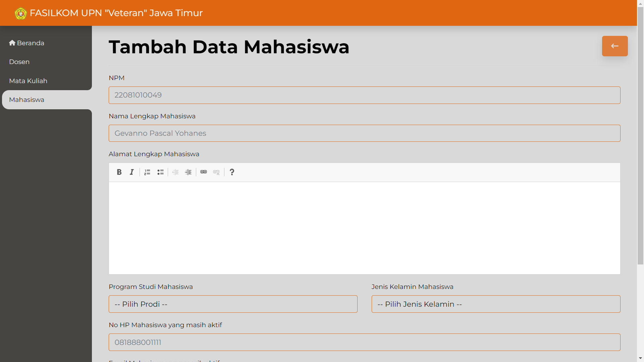Click the No HP Mahasiswa yang masih aktif label

click(165, 325)
